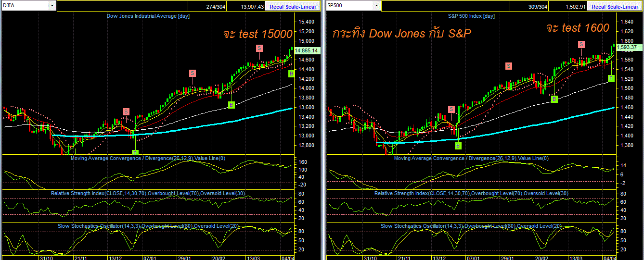Viewport: 644px width, 260px height.
Task: Click the Dow Jones Industrial Average [day] title
Action: 148,16
